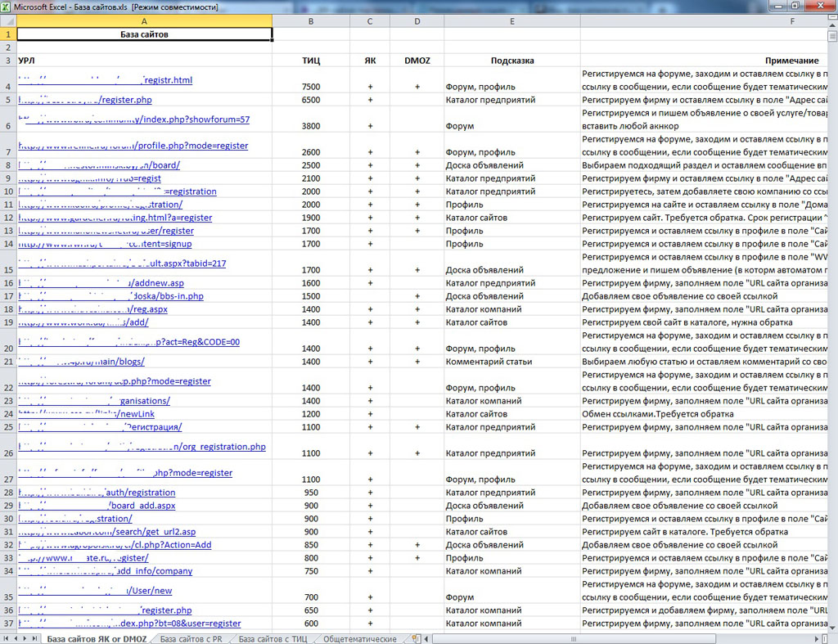This screenshot has width=838, height=644.
Task: Open link ending in '/register.php' in row 5
Action: (85, 99)
